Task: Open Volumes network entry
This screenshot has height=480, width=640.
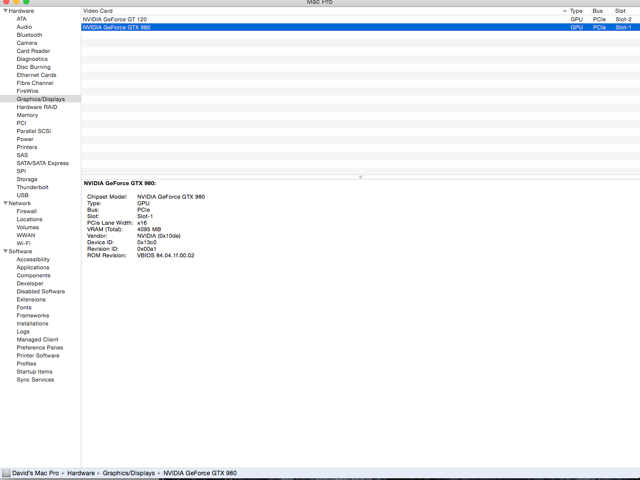Action: [28, 227]
